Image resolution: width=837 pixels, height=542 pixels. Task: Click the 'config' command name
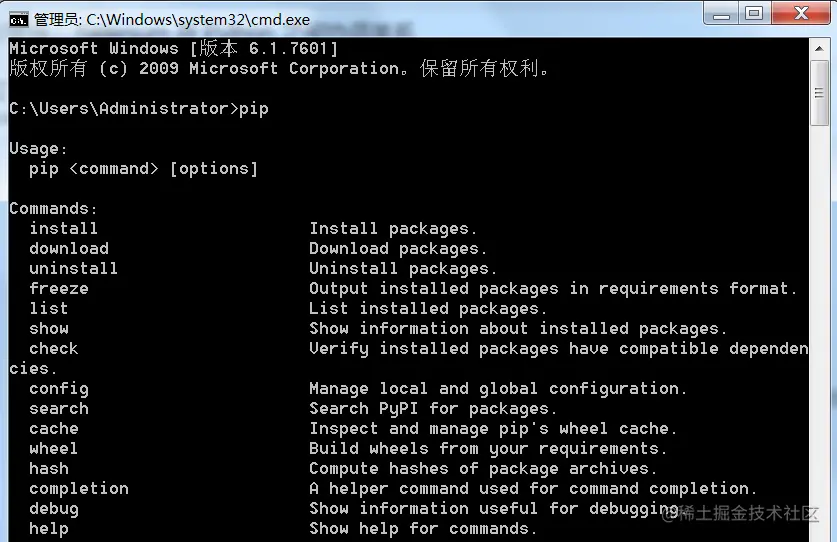tap(59, 389)
